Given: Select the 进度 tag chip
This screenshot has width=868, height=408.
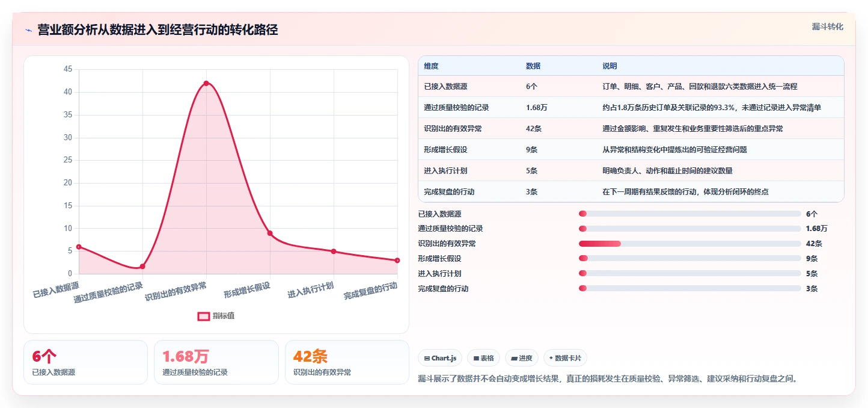Looking at the screenshot, I should coord(522,358).
